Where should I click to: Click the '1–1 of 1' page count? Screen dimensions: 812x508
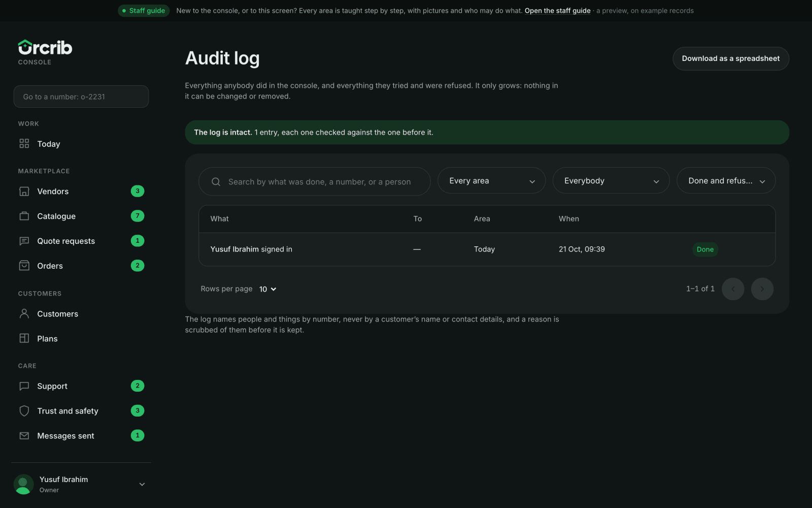point(700,289)
